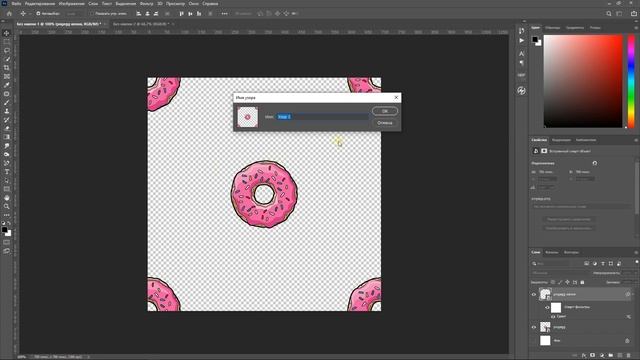
Task: Toggle layer filtering switch in Layers panel
Action: (637, 262)
